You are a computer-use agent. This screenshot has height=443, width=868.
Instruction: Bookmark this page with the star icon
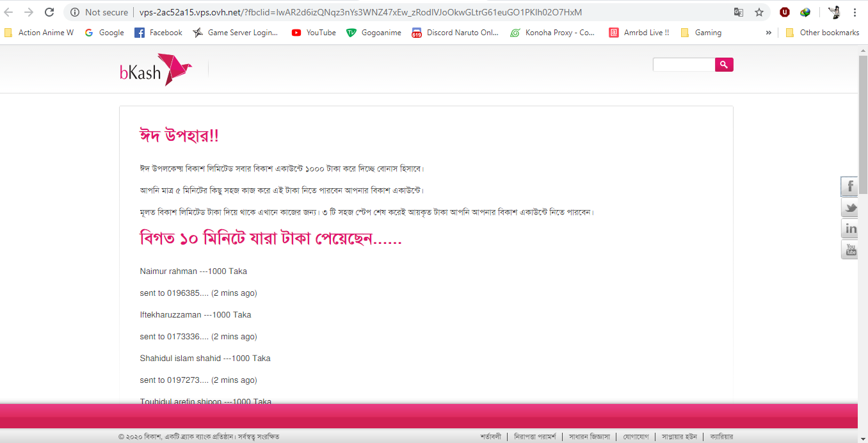click(759, 12)
